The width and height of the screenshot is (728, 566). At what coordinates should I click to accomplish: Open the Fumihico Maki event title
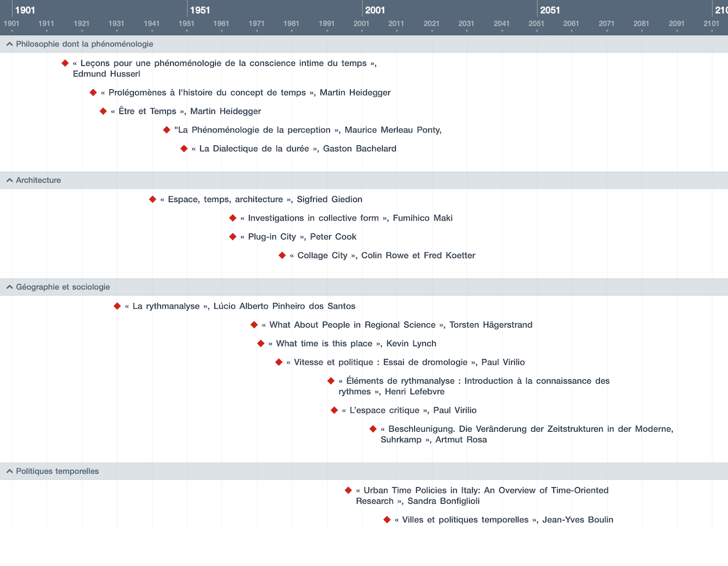point(346,218)
